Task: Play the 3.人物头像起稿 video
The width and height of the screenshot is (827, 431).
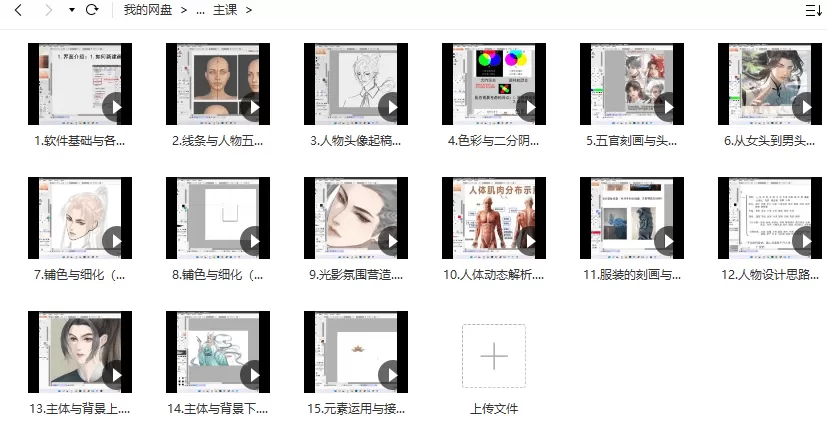Action: (393, 106)
